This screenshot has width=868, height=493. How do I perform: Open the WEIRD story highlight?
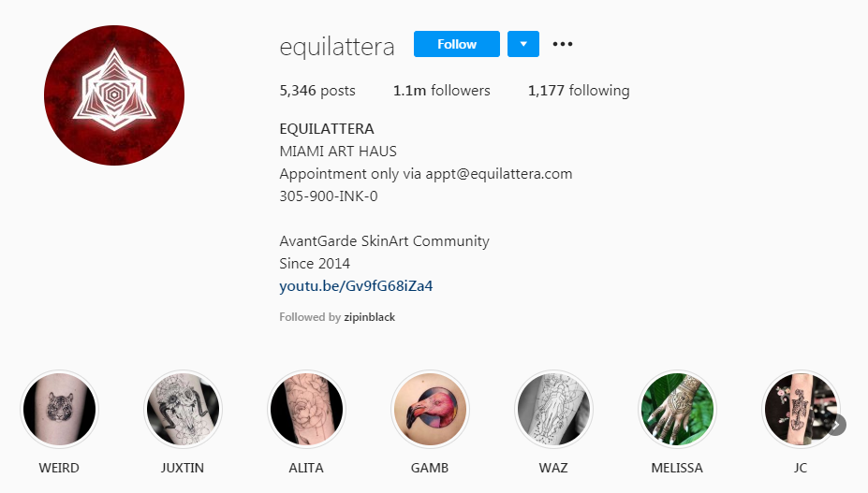point(59,410)
